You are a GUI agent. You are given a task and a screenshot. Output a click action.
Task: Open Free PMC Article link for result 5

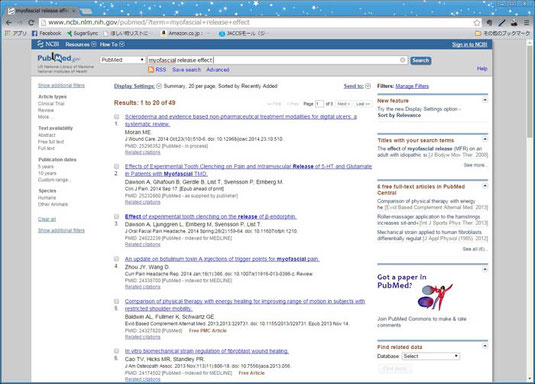click(207, 330)
